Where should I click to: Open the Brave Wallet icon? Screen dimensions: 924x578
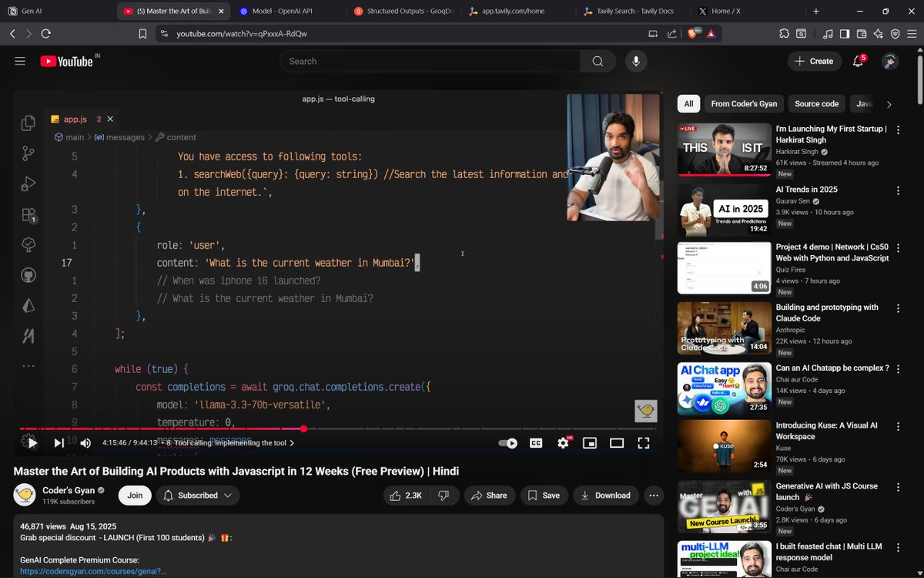[x=862, y=34]
